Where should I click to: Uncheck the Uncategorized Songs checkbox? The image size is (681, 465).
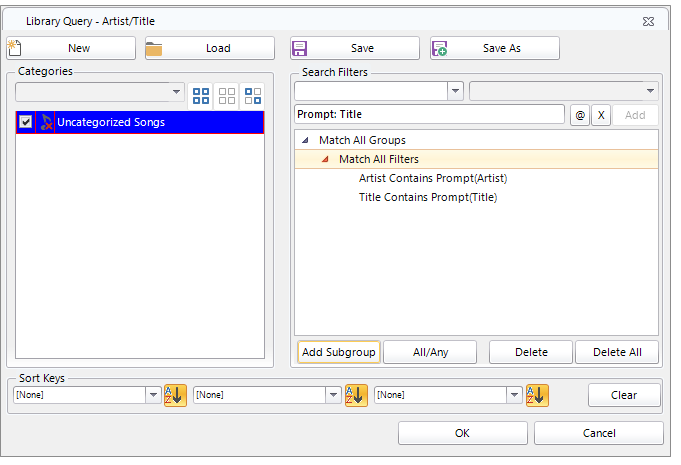[x=26, y=122]
